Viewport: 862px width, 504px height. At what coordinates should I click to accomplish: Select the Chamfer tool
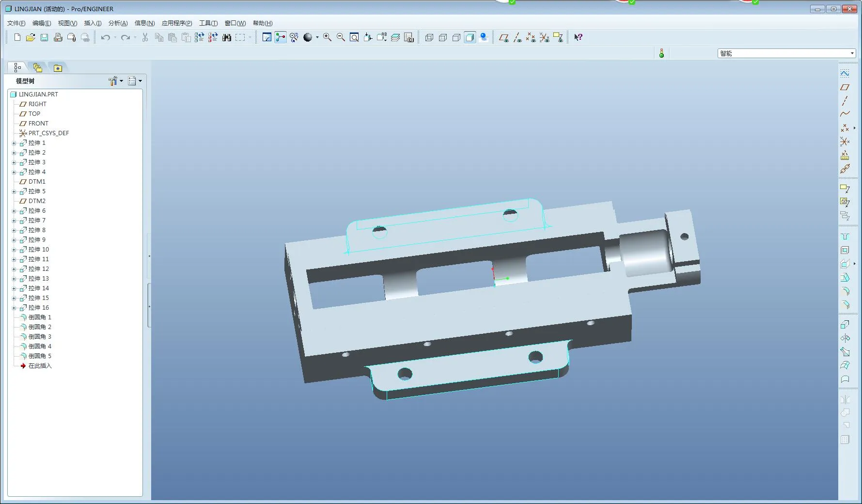pyautogui.click(x=845, y=305)
